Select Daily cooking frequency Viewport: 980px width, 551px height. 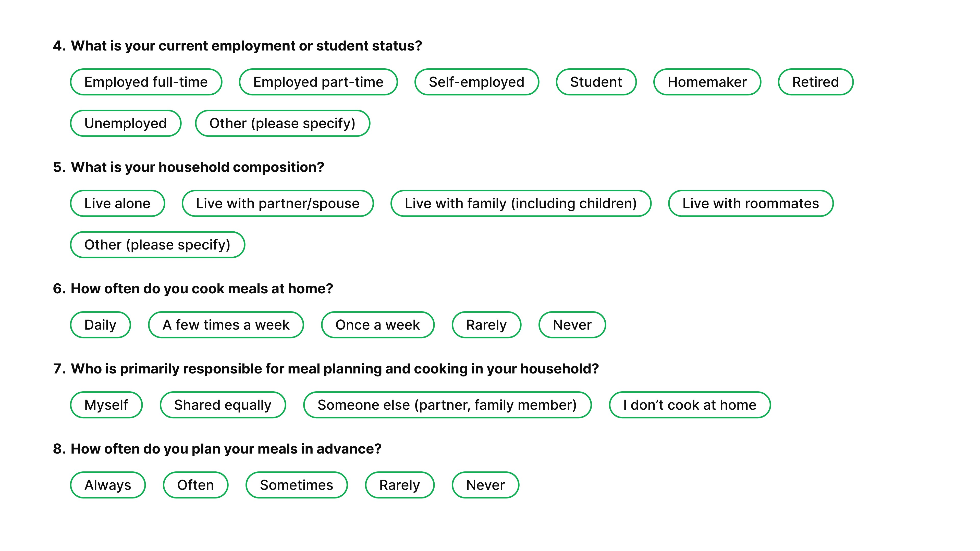(101, 325)
